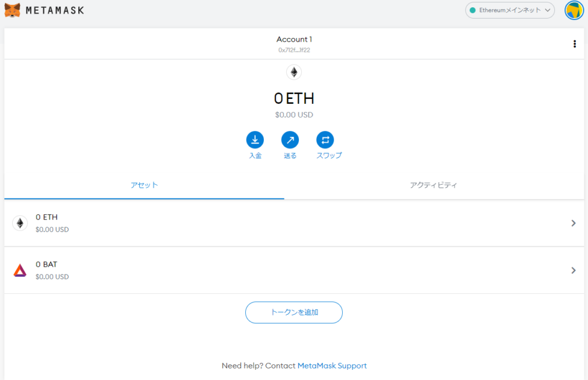Click the Ethereum icon above the balance

pyautogui.click(x=294, y=72)
